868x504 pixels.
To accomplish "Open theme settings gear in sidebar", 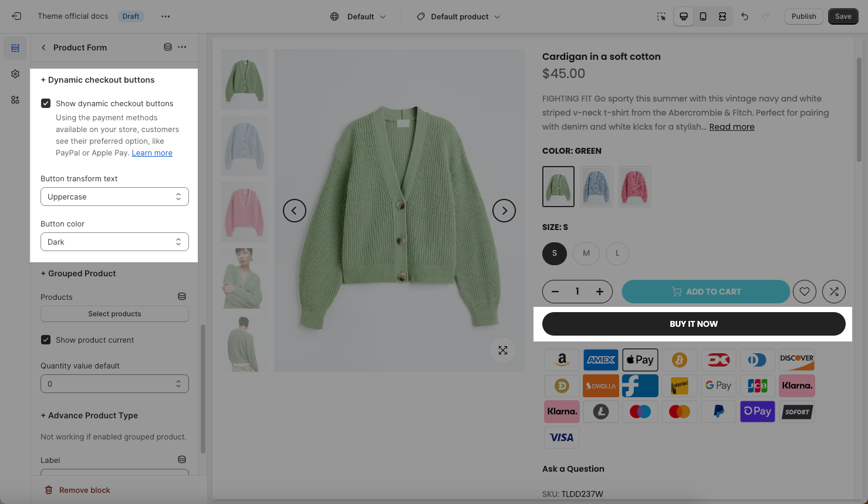I will (x=15, y=74).
